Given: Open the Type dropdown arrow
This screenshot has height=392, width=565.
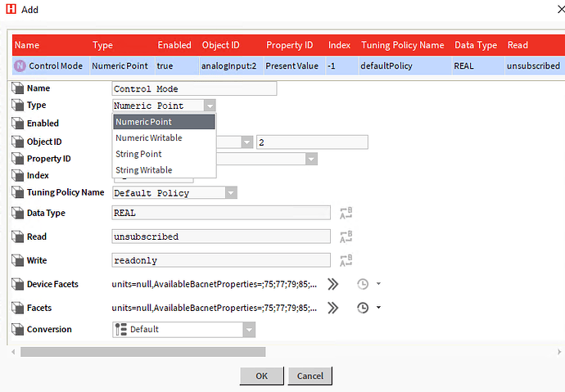Looking at the screenshot, I should [210, 106].
